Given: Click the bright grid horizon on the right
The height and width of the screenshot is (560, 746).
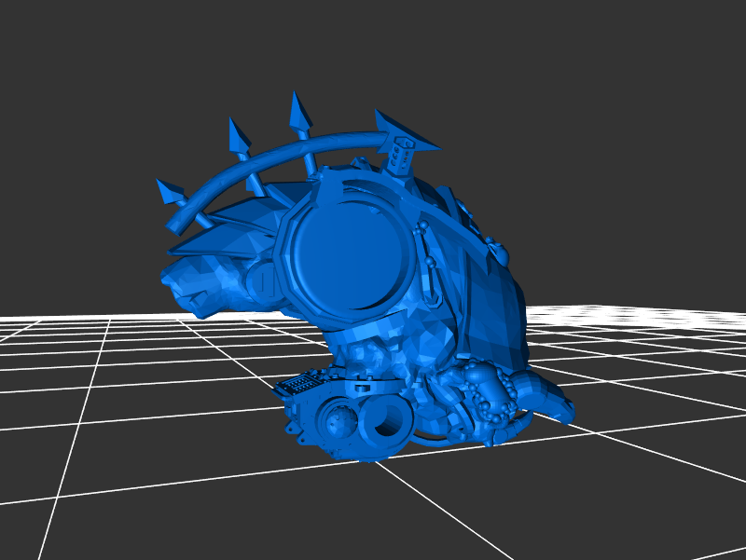Looking at the screenshot, I should tap(653, 317).
